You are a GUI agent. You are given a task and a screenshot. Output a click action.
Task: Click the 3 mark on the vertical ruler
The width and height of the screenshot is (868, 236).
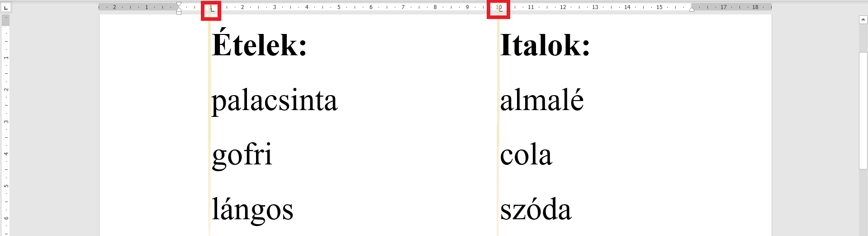6,121
